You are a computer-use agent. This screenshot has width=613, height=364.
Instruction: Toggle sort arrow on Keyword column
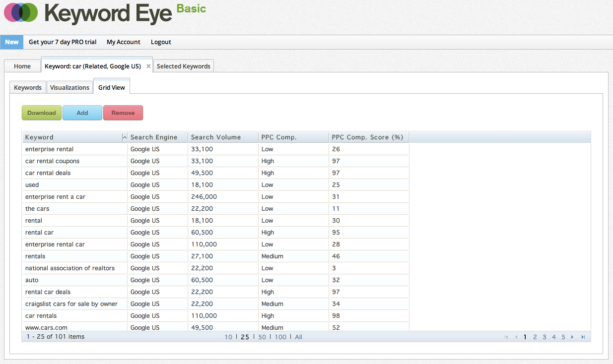pyautogui.click(x=124, y=137)
